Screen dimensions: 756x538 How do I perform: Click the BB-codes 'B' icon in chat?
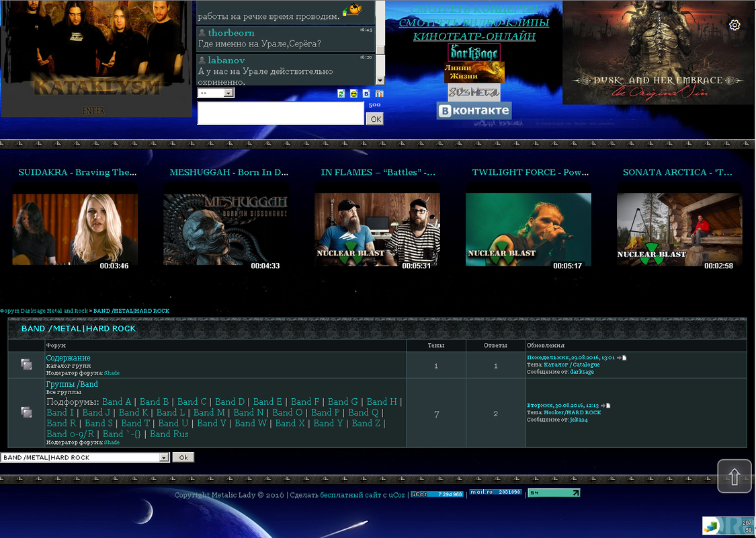coord(366,93)
